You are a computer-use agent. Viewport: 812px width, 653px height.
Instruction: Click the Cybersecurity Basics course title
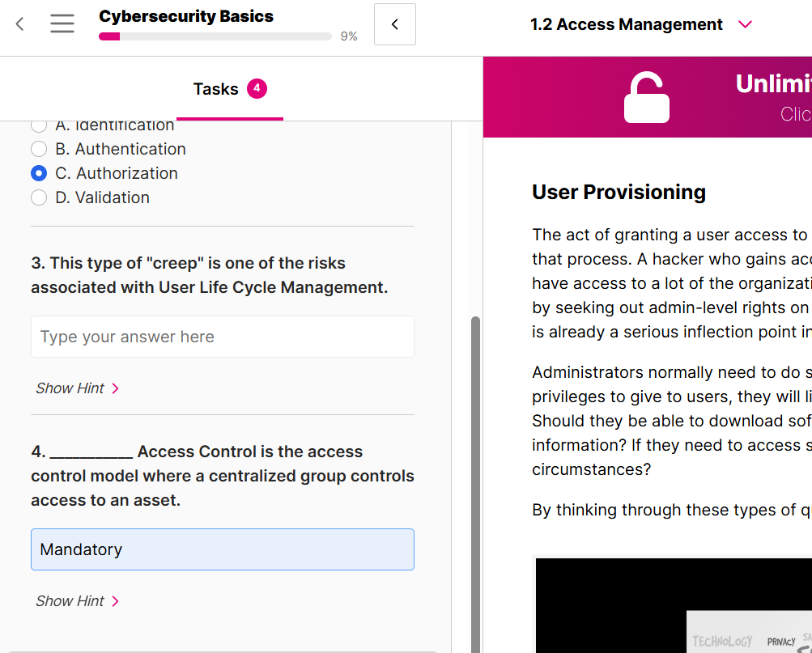[186, 16]
